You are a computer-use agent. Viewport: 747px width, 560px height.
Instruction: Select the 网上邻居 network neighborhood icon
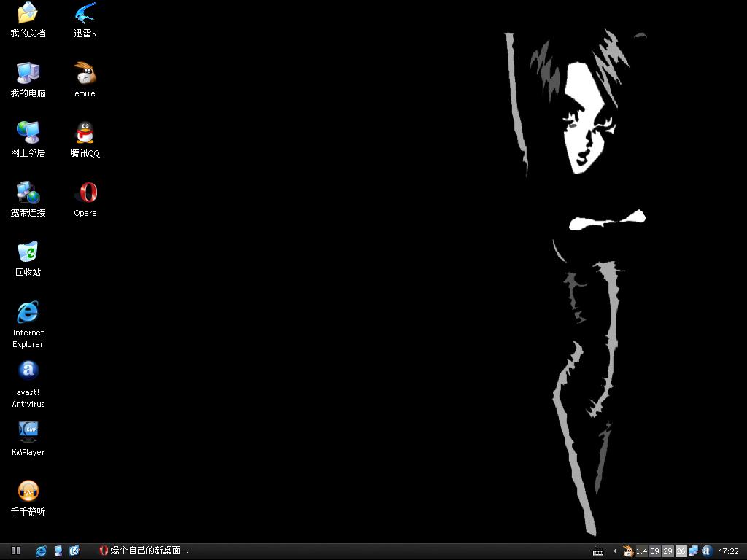pyautogui.click(x=28, y=133)
